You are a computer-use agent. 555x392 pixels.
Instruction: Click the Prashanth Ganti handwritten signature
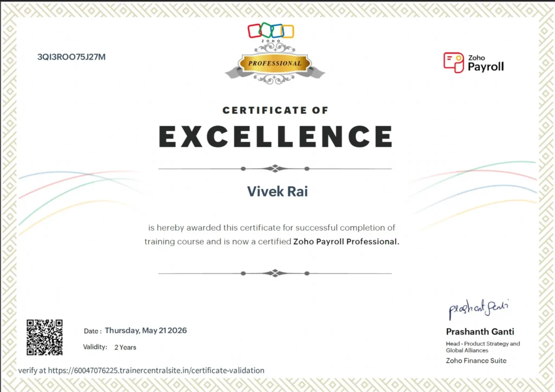(478, 309)
